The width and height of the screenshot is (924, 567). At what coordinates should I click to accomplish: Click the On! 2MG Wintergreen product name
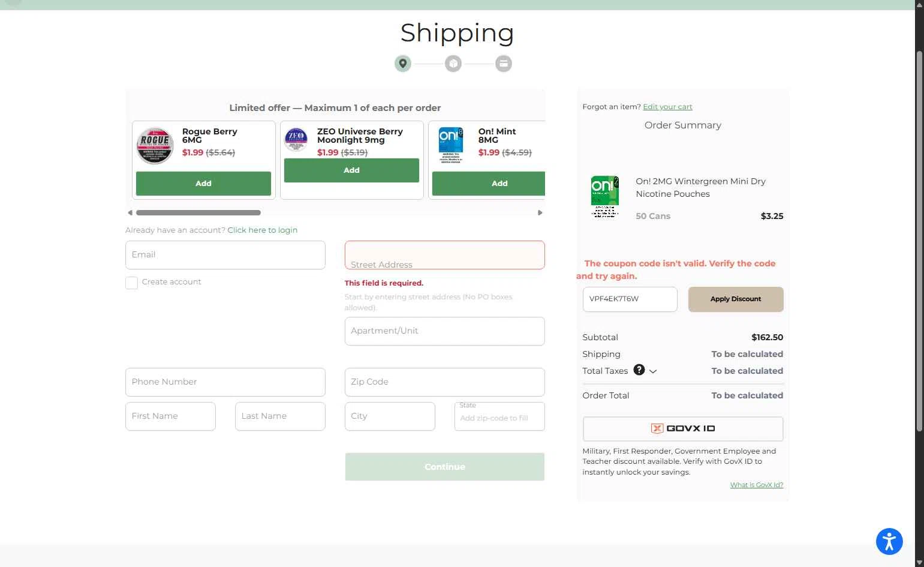700,188
